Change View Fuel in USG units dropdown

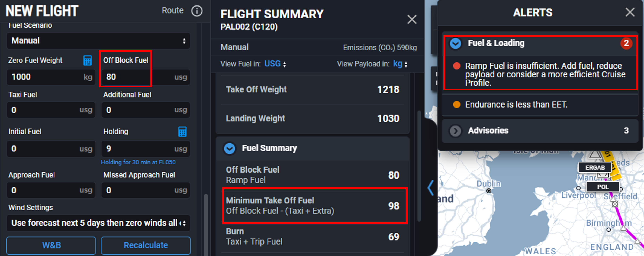point(275,64)
